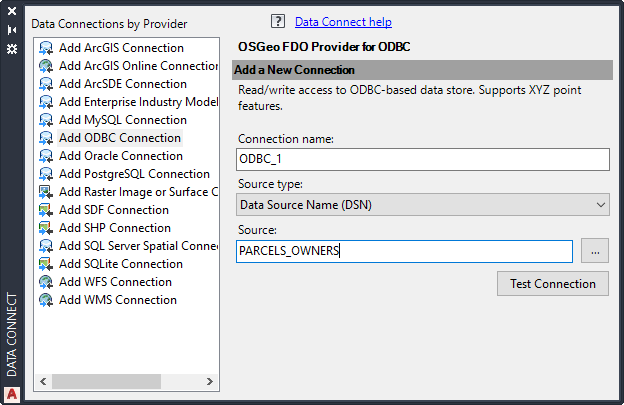The image size is (624, 405).
Task: Click the MySQL connection icon
Action: point(46,120)
